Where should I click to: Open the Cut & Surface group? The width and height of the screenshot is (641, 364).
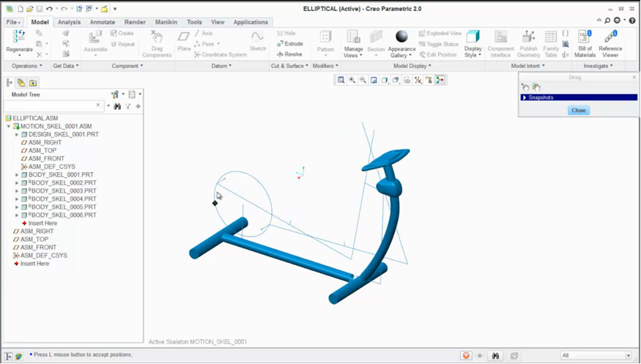[289, 66]
